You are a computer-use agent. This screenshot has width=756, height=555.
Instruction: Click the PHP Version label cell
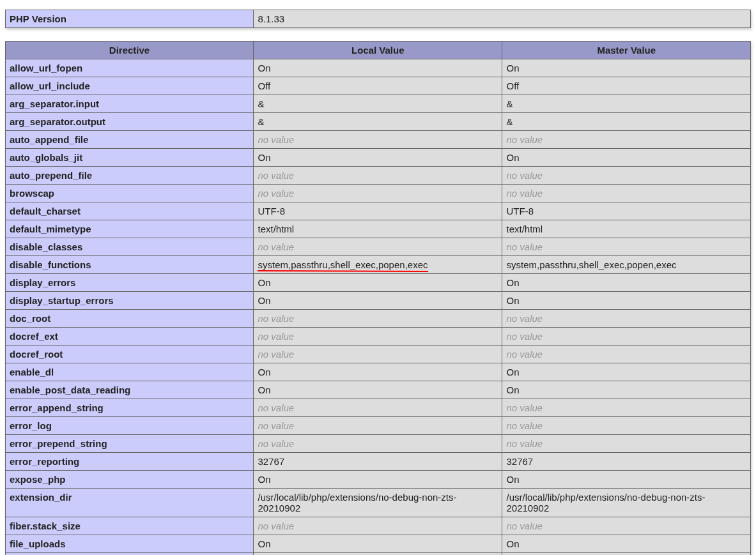[38, 19]
